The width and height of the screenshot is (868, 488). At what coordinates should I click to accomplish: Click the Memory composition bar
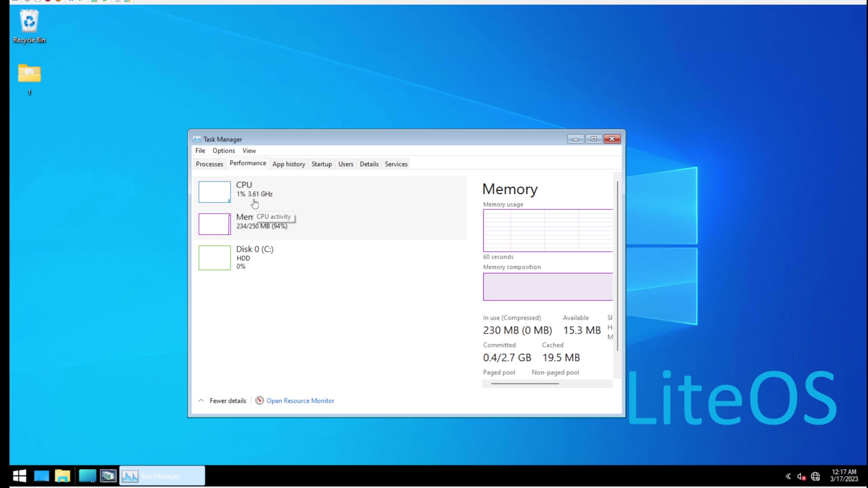click(547, 287)
